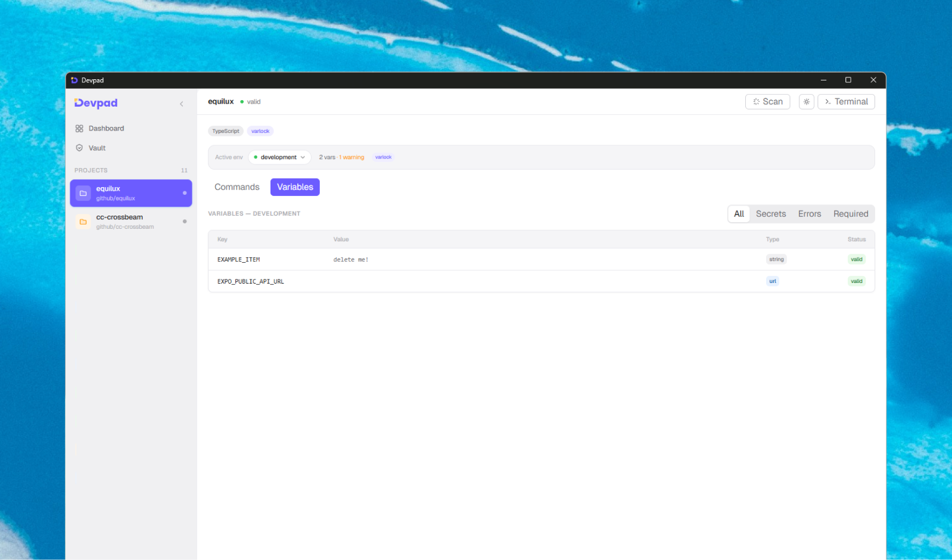
Task: Click the Value column header
Action: tap(341, 239)
